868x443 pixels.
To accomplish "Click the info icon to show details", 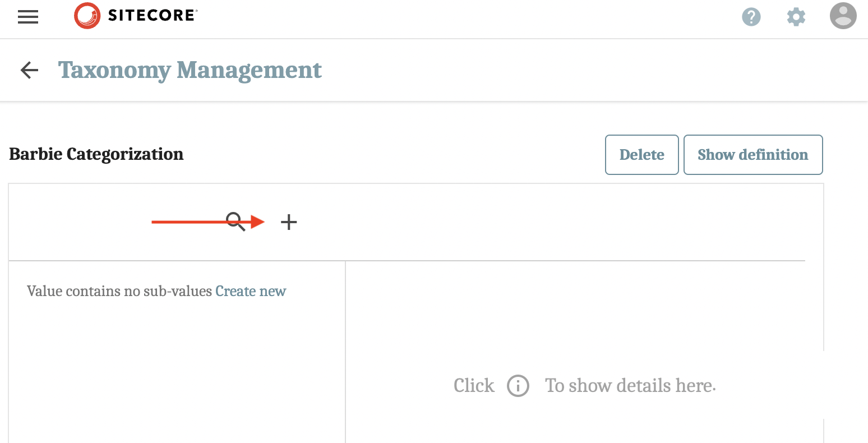I will click(518, 386).
